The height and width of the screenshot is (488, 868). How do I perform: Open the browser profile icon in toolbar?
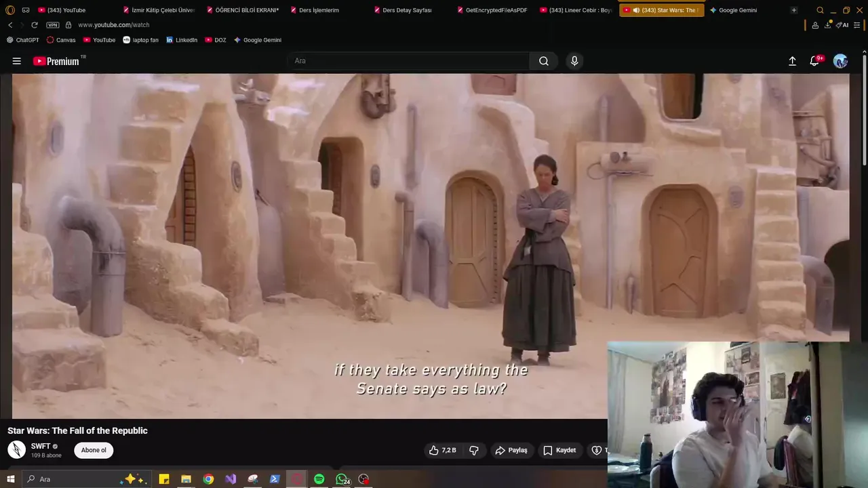(815, 25)
